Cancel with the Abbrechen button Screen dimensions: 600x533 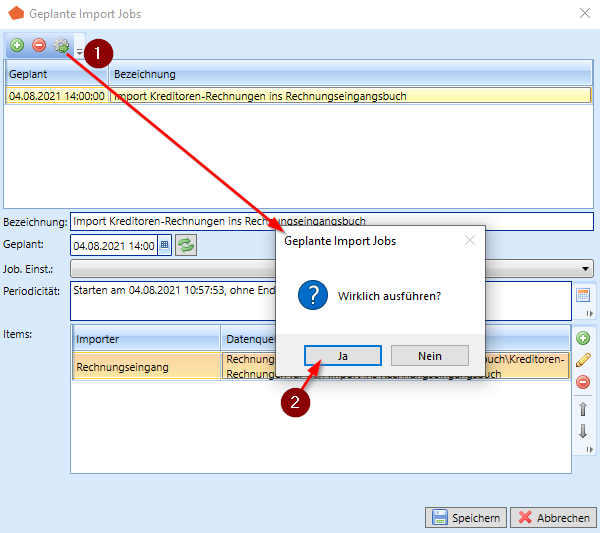[x=551, y=517]
